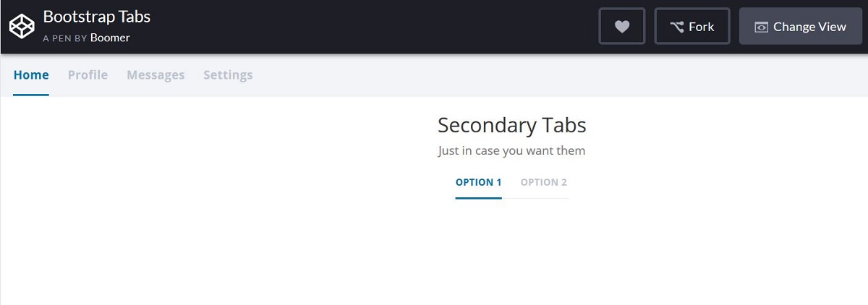Click the blue underline beneath Home tab
The image size is (868, 305).
(x=31, y=95)
